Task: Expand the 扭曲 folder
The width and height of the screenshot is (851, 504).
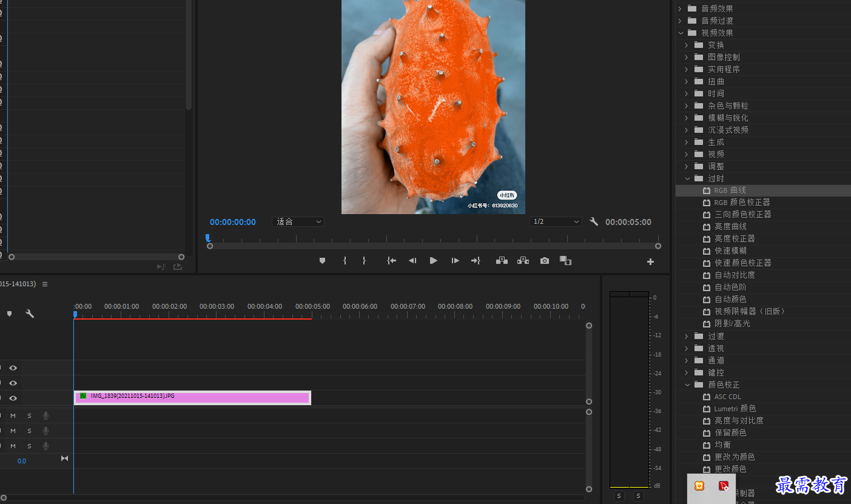Action: (x=687, y=81)
